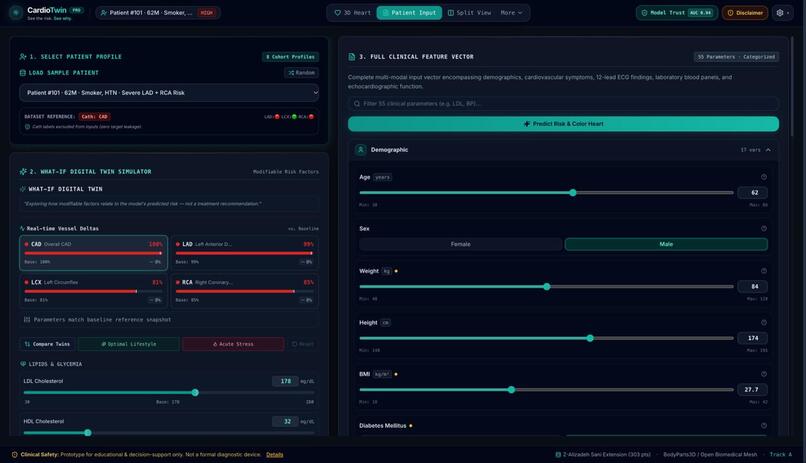The height and width of the screenshot is (463, 806).
Task: Click the Clinical Safety warning icon
Action: coord(14,455)
